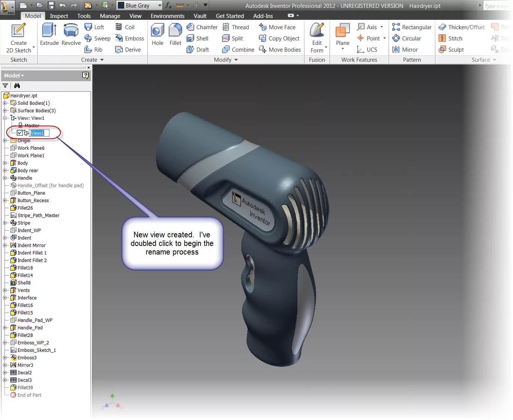Choose the Move Bodies tool
Screen dimensions: 513x420
(x=280, y=49)
